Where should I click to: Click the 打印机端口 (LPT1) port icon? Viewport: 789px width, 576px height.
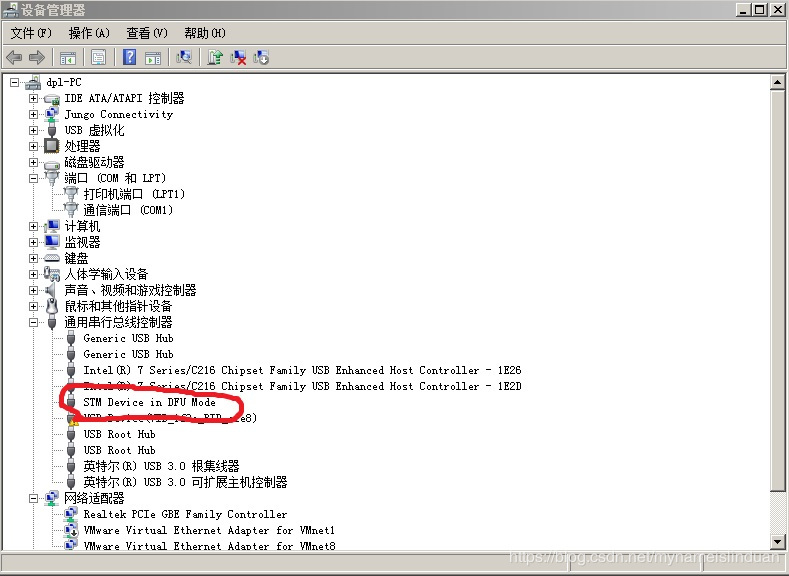click(71, 194)
